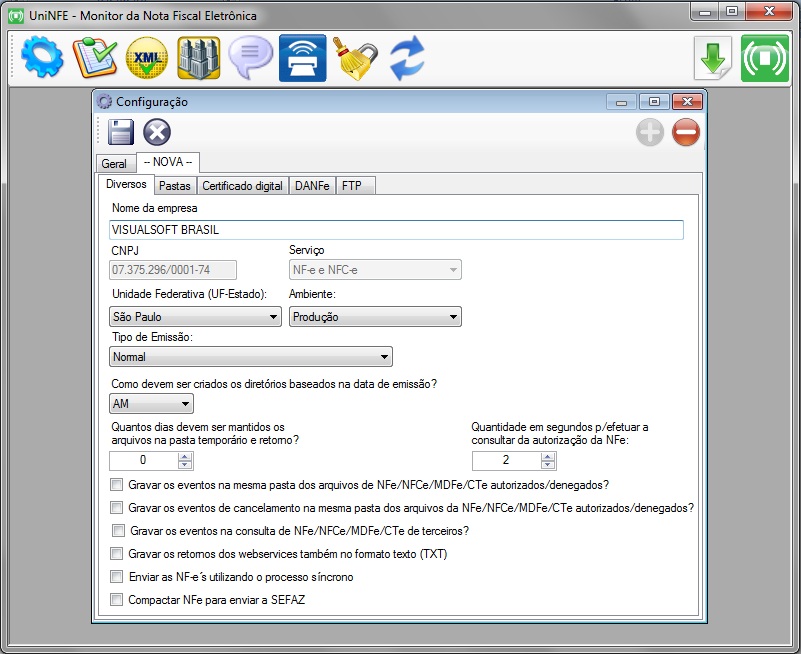
Task: Open the Unidade Federativa São Paulo dropdown
Action: pos(195,317)
